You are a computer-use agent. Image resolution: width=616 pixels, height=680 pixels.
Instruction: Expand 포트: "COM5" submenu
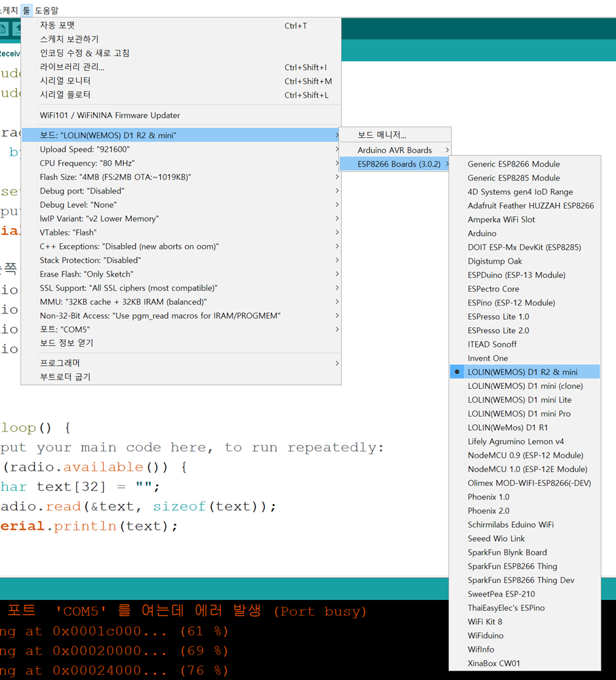pos(181,330)
